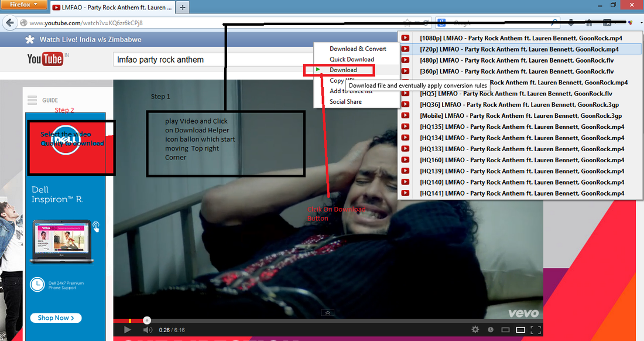Click the search magnifier in Google box

[x=554, y=23]
